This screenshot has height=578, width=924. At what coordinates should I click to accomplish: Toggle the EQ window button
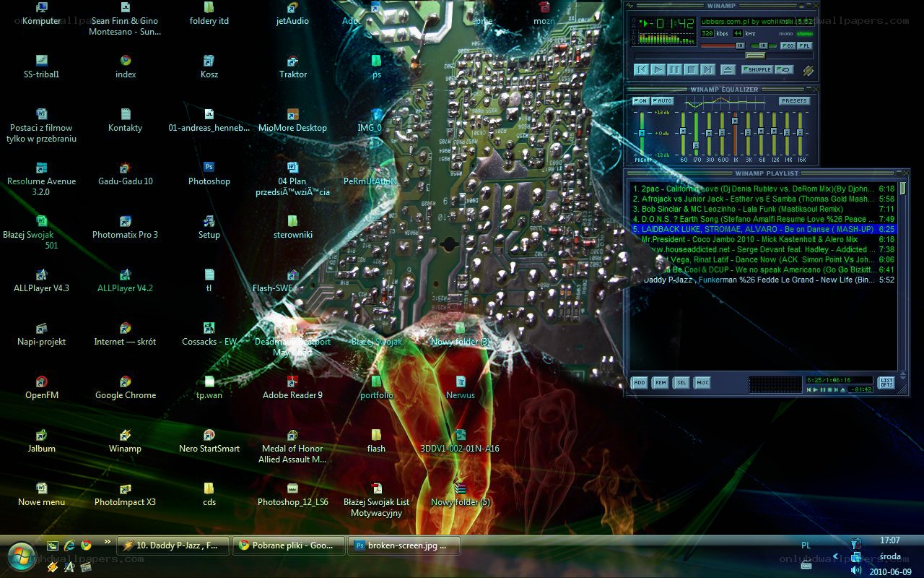pyautogui.click(x=789, y=46)
